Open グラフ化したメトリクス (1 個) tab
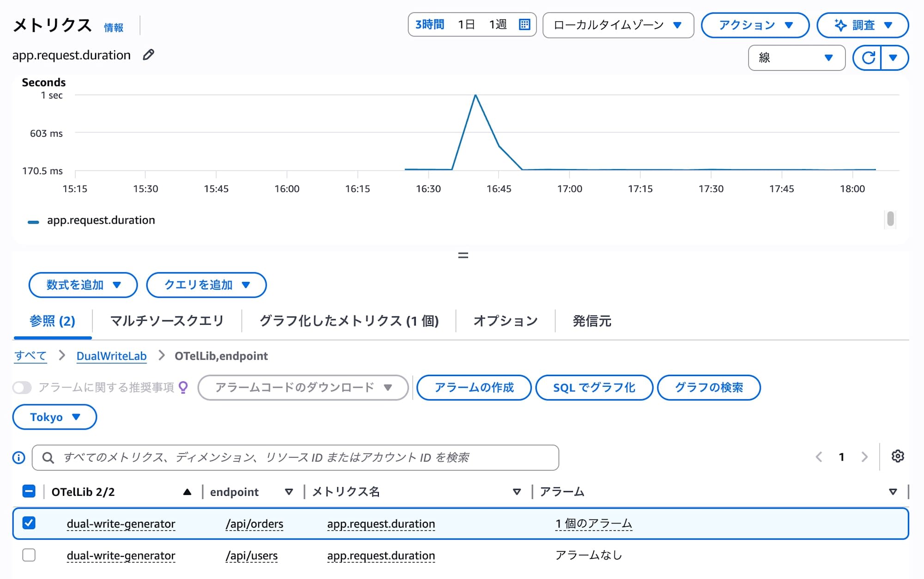The image size is (924, 579). coord(349,321)
